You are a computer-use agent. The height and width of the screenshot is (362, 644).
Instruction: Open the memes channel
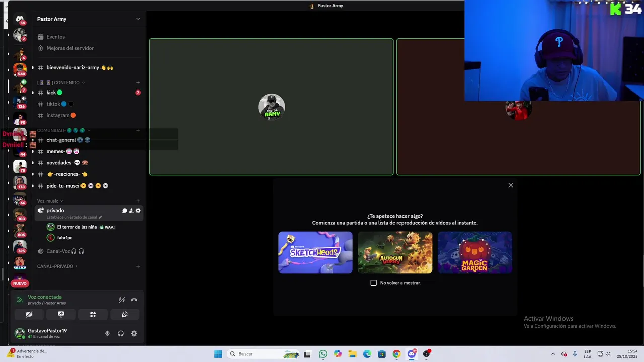[89, 151]
